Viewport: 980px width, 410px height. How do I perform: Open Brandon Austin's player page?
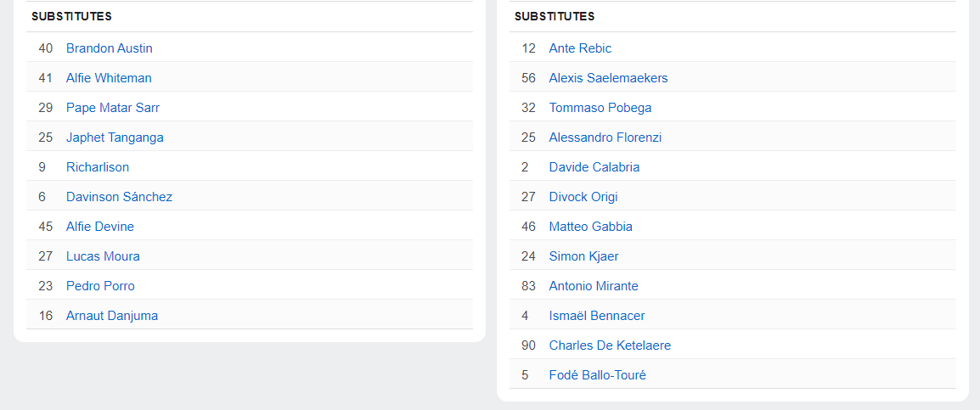click(x=109, y=48)
